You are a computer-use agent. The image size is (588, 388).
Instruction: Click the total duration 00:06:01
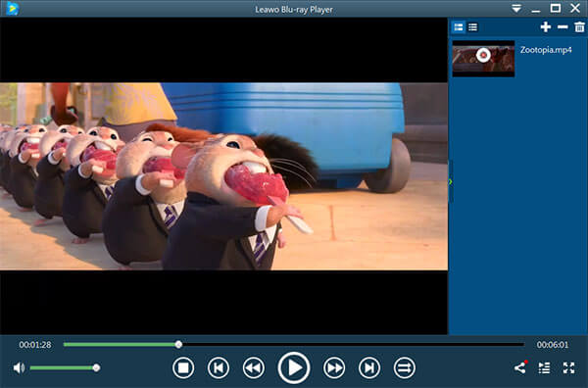(553, 345)
